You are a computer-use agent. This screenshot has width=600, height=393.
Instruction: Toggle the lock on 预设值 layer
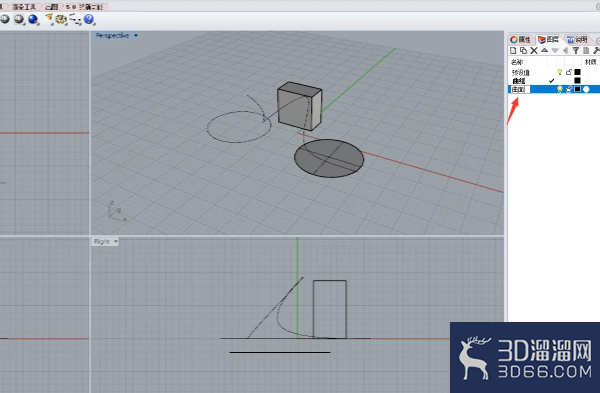point(569,72)
